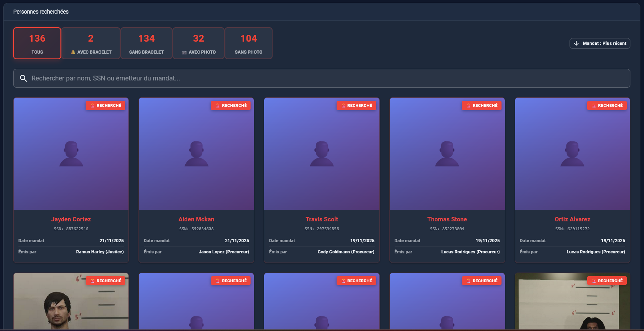Click the Recherché badge on Jayden Cortez
The height and width of the screenshot is (331, 644).
[x=106, y=105]
